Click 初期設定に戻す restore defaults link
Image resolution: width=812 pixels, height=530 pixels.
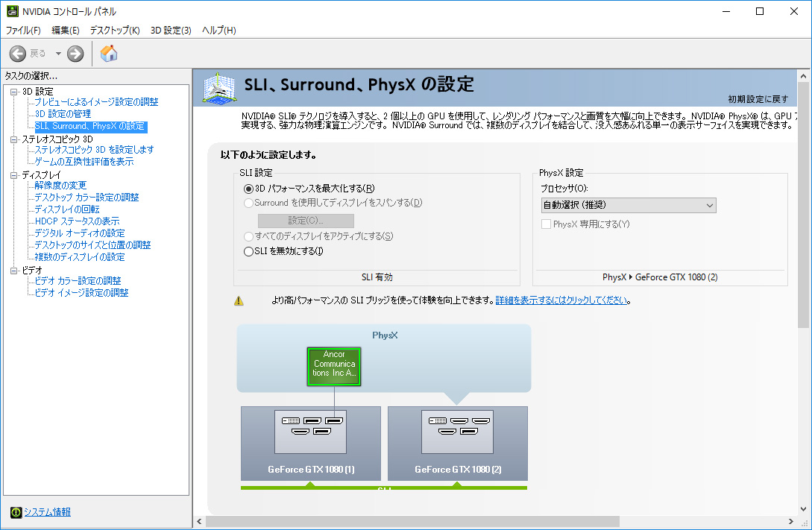[758, 99]
